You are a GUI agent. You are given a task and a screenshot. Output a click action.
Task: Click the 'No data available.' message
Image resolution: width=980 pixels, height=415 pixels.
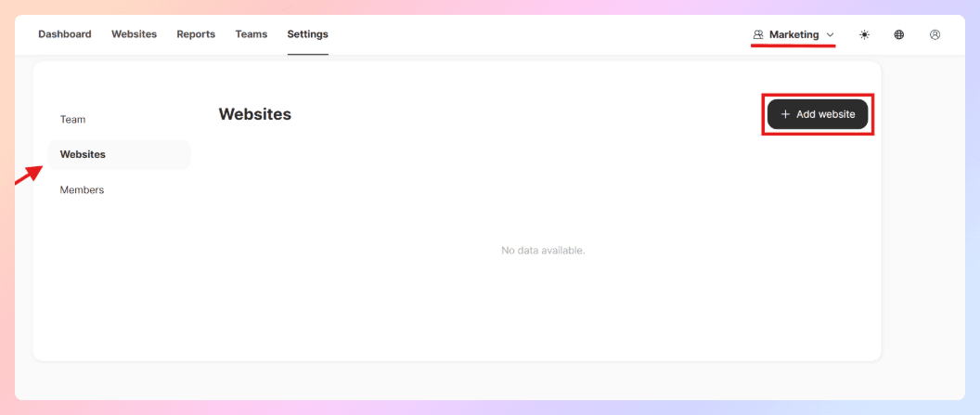pyautogui.click(x=543, y=251)
